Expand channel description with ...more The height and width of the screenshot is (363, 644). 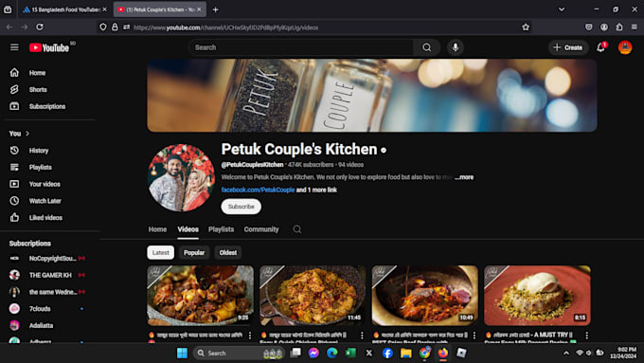click(464, 177)
